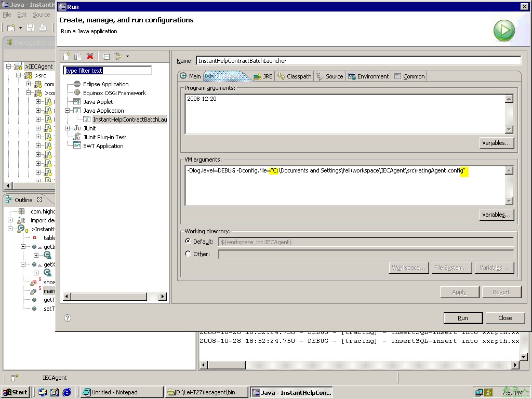This screenshot has height=399, width=532.
Task: Open Windows Start menu
Action: (x=15, y=392)
